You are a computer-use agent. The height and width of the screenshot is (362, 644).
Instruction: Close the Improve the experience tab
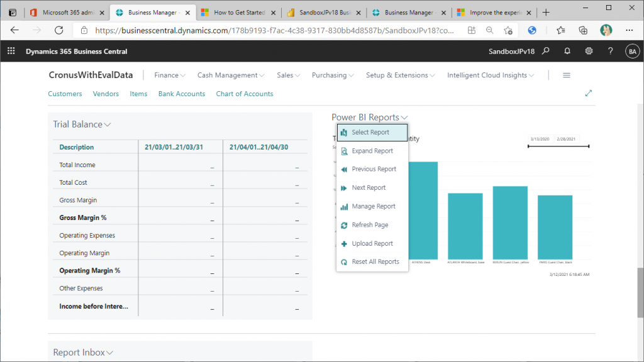[528, 13]
